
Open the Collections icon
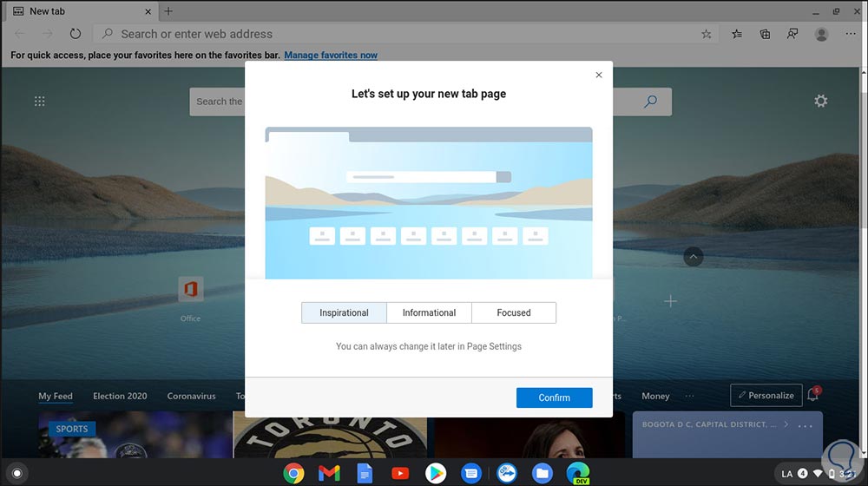click(765, 35)
